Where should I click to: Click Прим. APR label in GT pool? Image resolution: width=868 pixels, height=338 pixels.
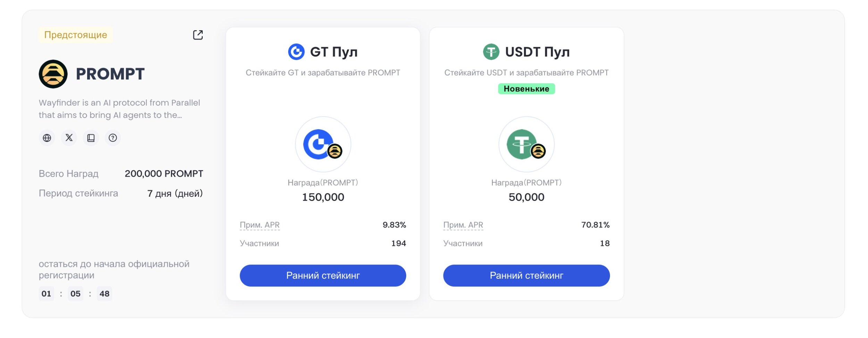pyautogui.click(x=260, y=225)
